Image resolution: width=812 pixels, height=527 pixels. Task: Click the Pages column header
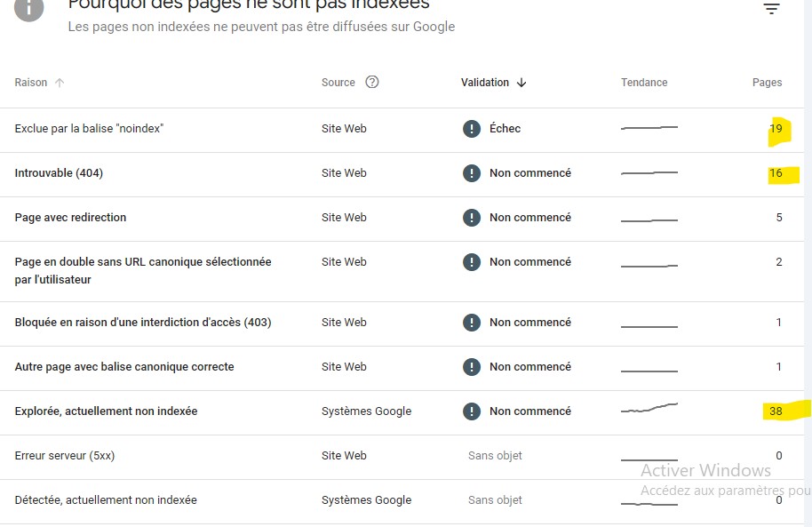click(767, 83)
